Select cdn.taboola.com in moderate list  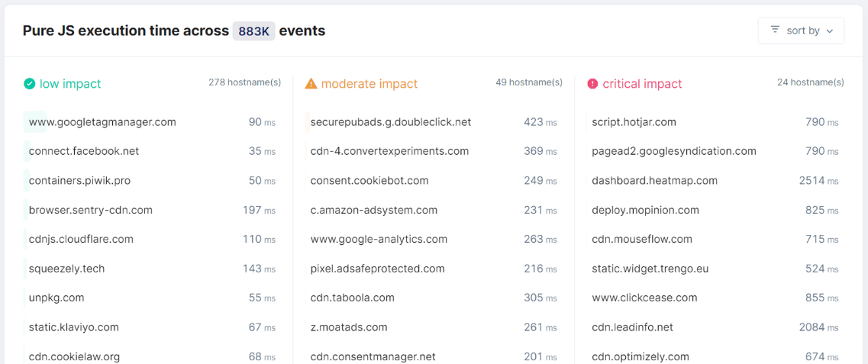click(352, 298)
